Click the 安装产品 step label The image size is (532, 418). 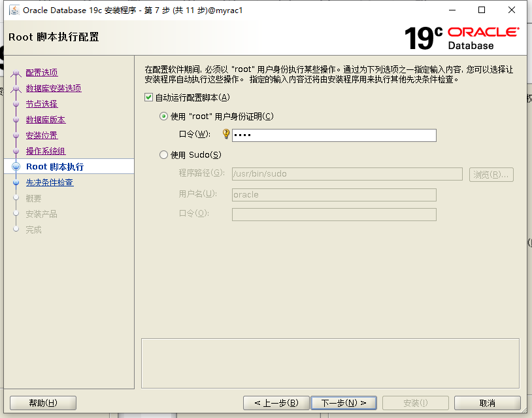[41, 214]
